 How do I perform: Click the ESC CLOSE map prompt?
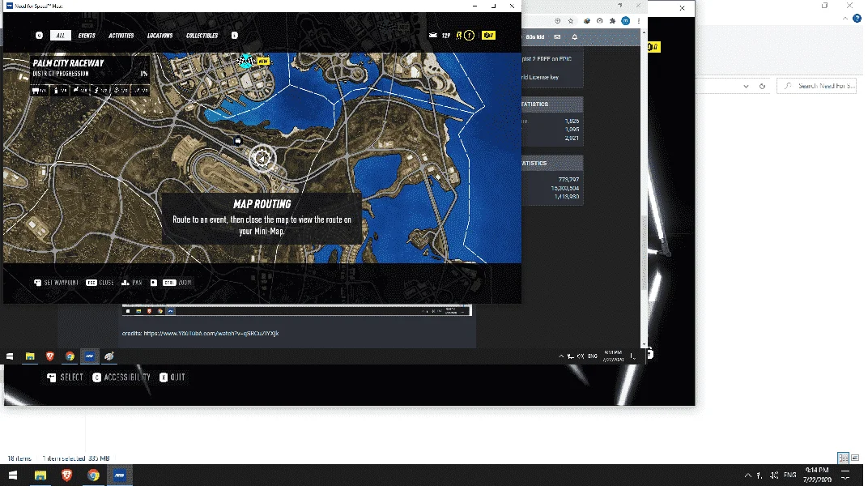[100, 283]
